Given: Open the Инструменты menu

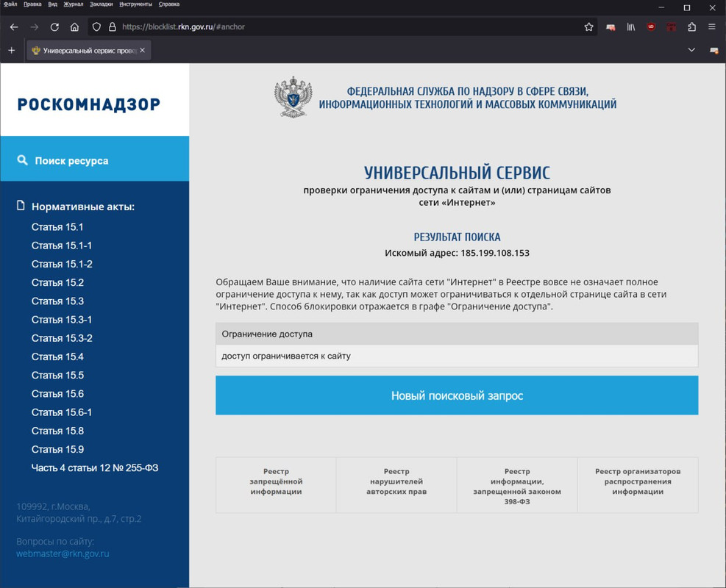Looking at the screenshot, I should (135, 4).
